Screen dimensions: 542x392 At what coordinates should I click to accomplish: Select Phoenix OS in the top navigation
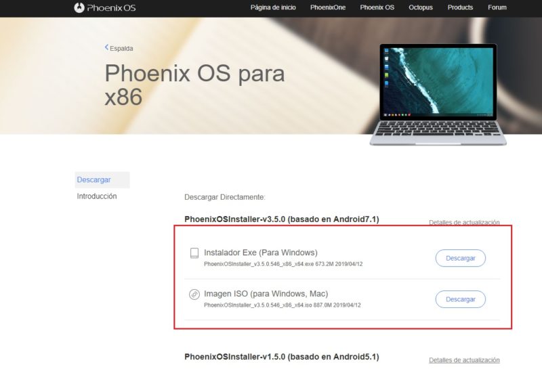click(377, 7)
